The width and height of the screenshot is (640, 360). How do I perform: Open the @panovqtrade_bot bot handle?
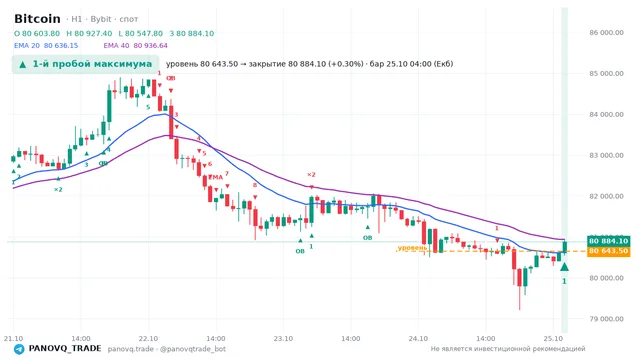tap(193, 349)
